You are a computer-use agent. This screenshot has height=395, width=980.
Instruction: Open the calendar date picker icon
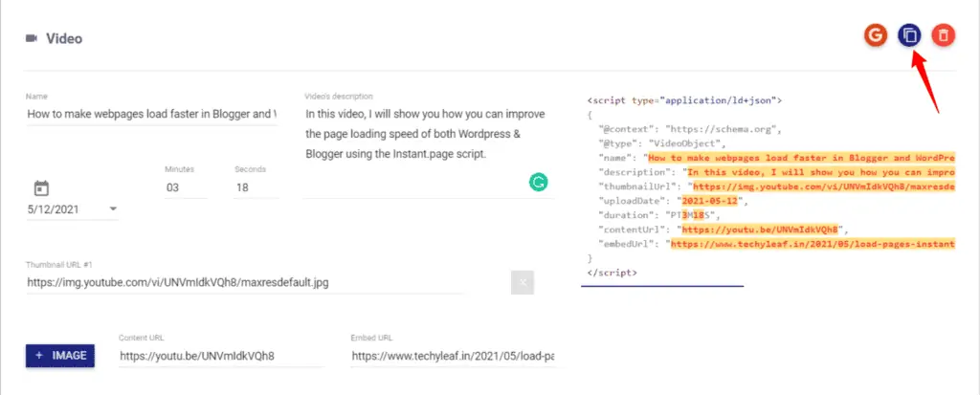click(x=41, y=187)
